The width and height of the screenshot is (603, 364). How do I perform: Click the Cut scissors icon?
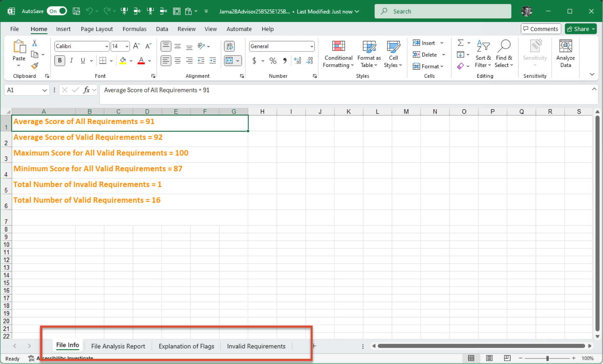[x=34, y=43]
